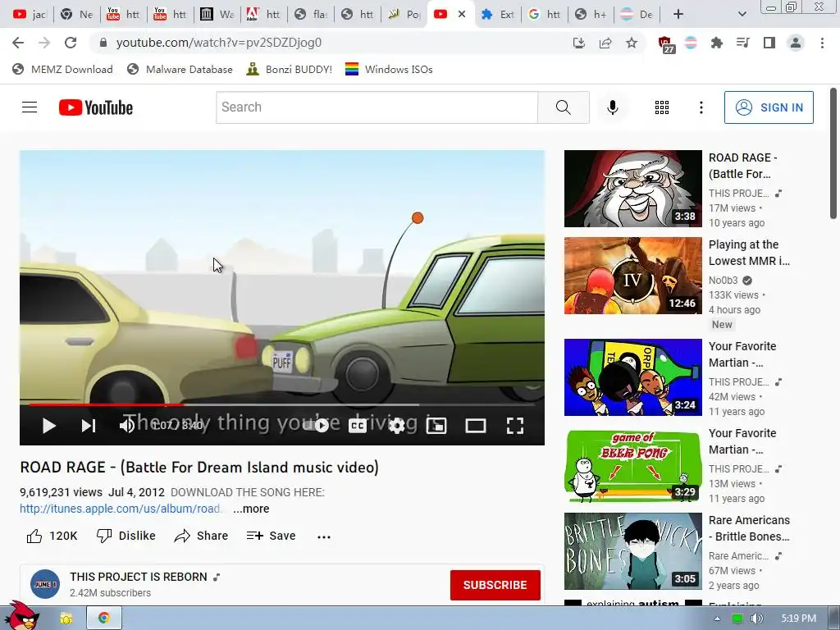Image resolution: width=840 pixels, height=630 pixels.
Task: Open more actions ellipsis under video
Action: click(323, 536)
